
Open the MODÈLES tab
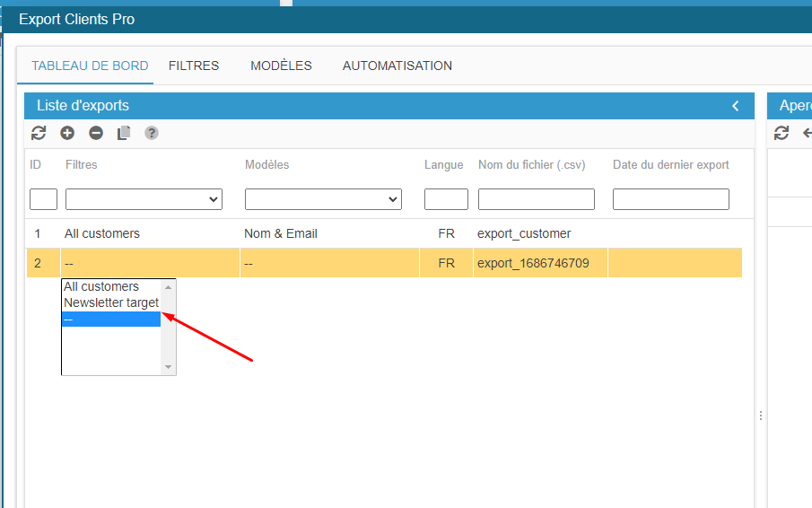[281, 66]
